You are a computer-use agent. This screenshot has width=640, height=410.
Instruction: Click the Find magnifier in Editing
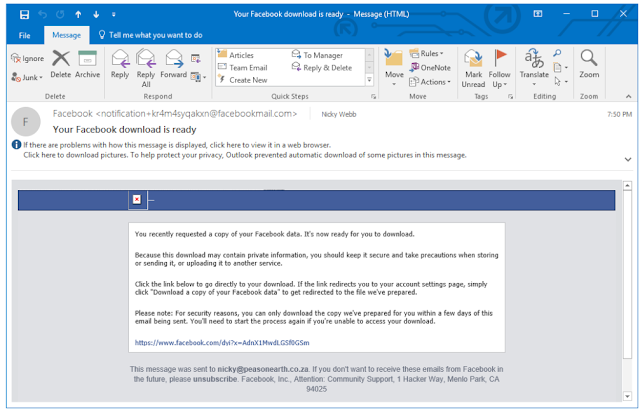[558, 53]
